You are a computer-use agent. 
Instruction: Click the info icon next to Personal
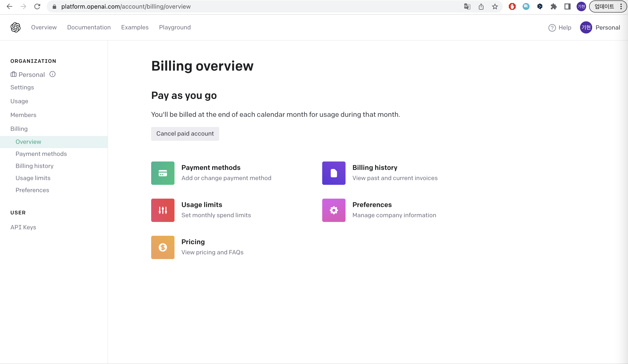[x=52, y=74]
